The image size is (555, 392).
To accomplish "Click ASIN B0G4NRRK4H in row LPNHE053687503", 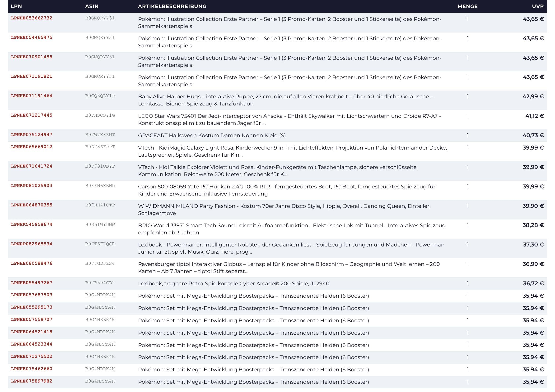I will pos(100,295).
